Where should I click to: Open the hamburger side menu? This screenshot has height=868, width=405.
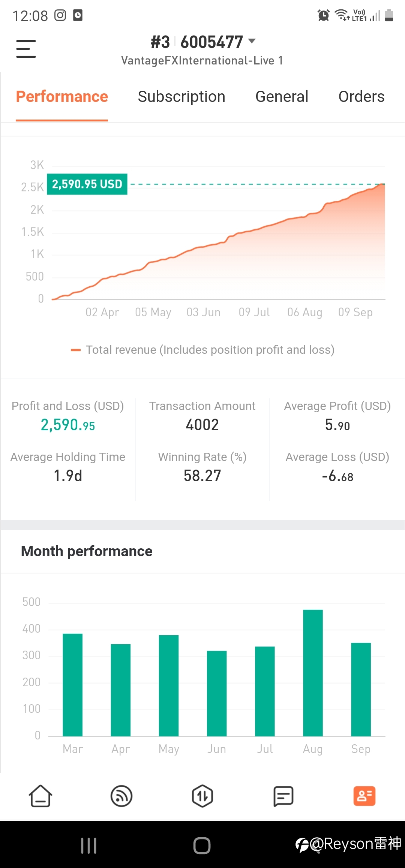tap(26, 49)
